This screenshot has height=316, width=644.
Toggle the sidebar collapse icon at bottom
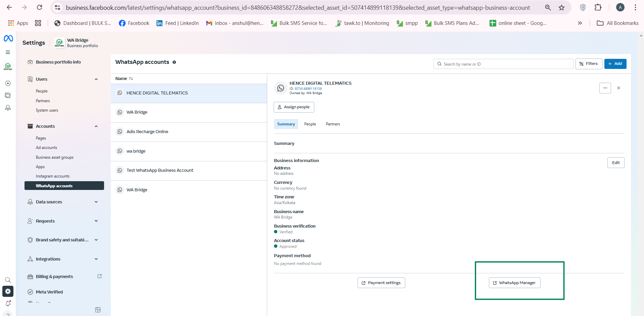[98, 310]
